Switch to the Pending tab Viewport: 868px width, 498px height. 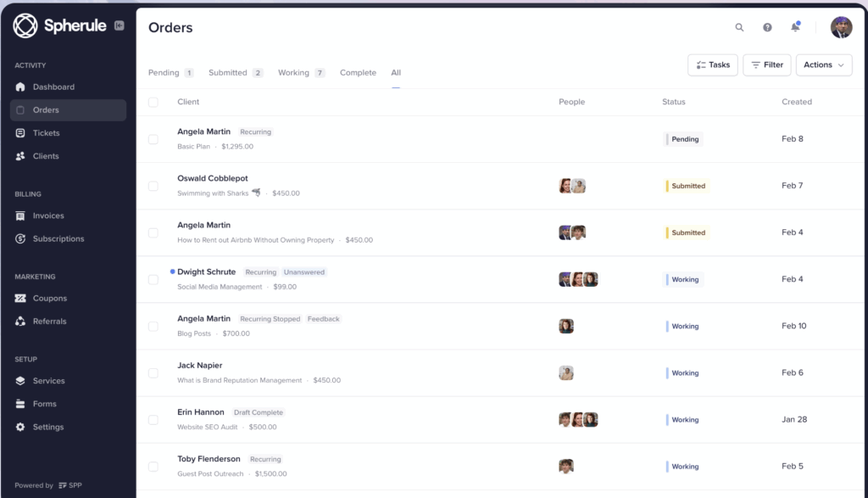(x=164, y=73)
